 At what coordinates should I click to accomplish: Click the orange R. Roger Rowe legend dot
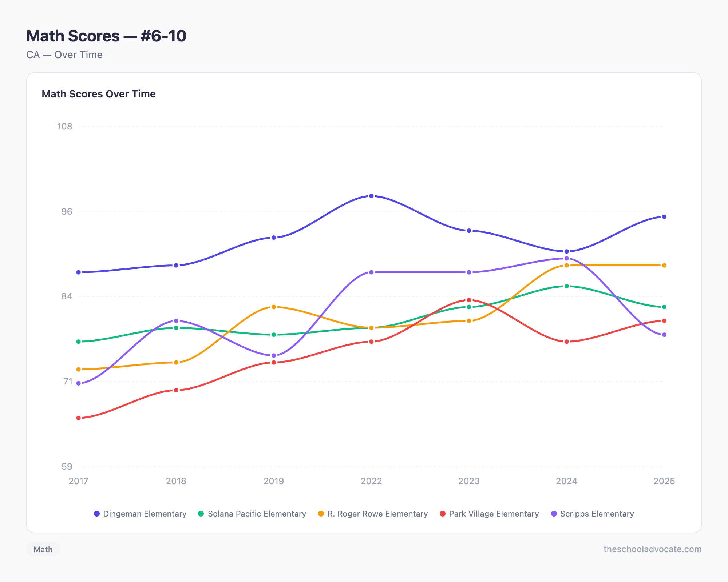(321, 514)
